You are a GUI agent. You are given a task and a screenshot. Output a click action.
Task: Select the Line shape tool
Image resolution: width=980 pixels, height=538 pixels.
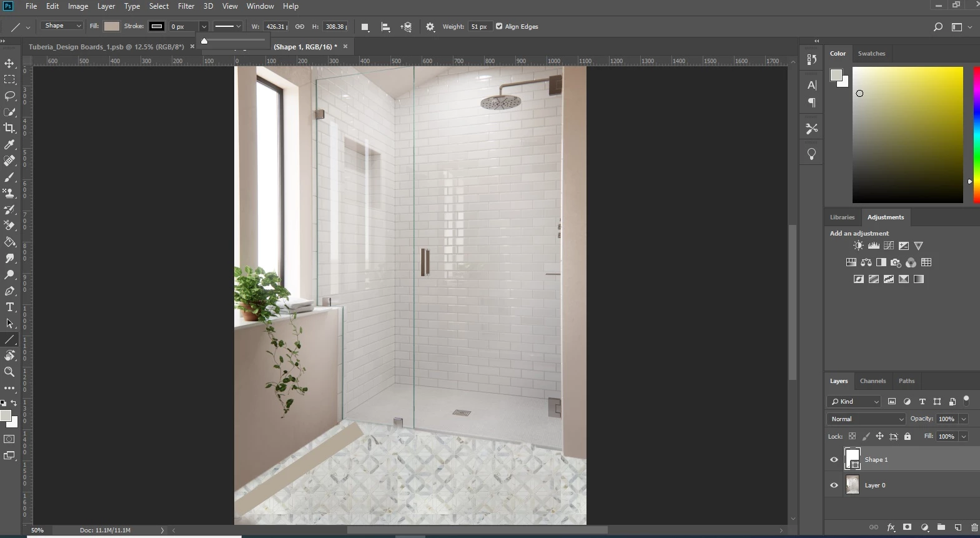pos(9,339)
